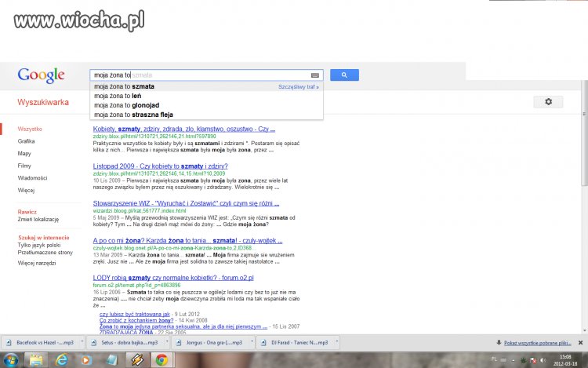
Task: Open the on-screen keyboard icon in search box
Action: (315, 75)
